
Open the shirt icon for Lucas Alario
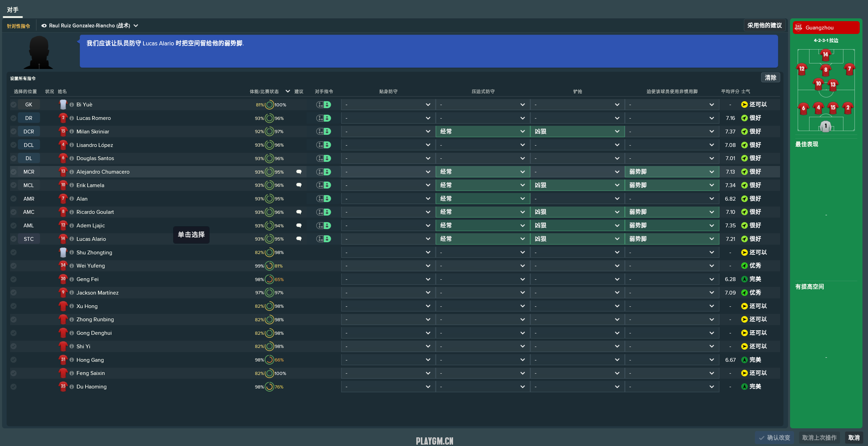(63, 239)
